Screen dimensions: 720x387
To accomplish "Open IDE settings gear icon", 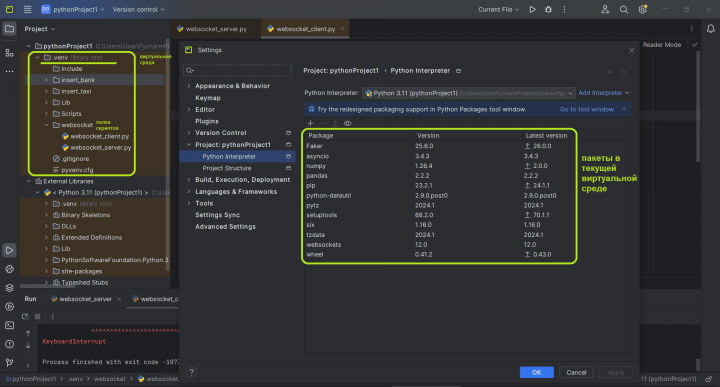I will pyautogui.click(x=642, y=9).
